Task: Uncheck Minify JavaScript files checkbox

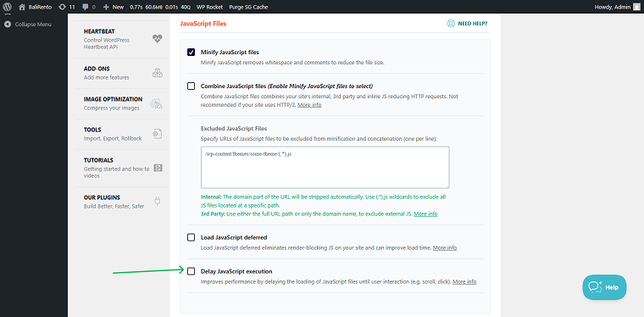Action: (x=191, y=53)
